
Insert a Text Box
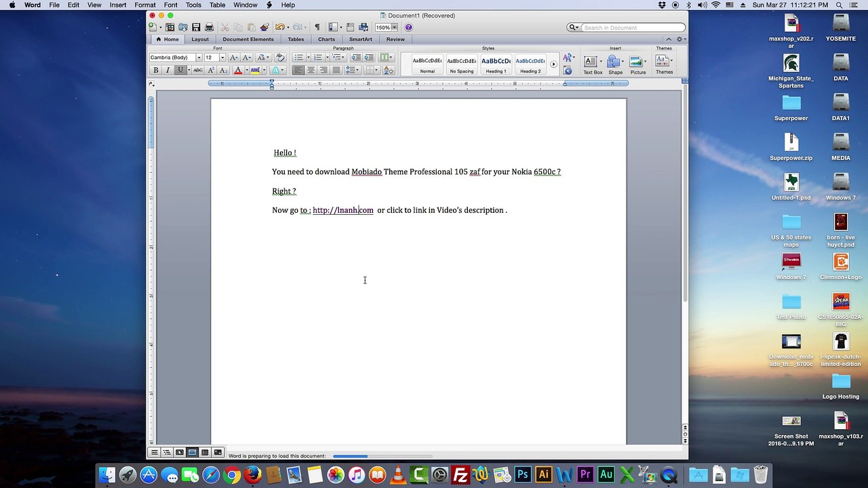tap(592, 64)
